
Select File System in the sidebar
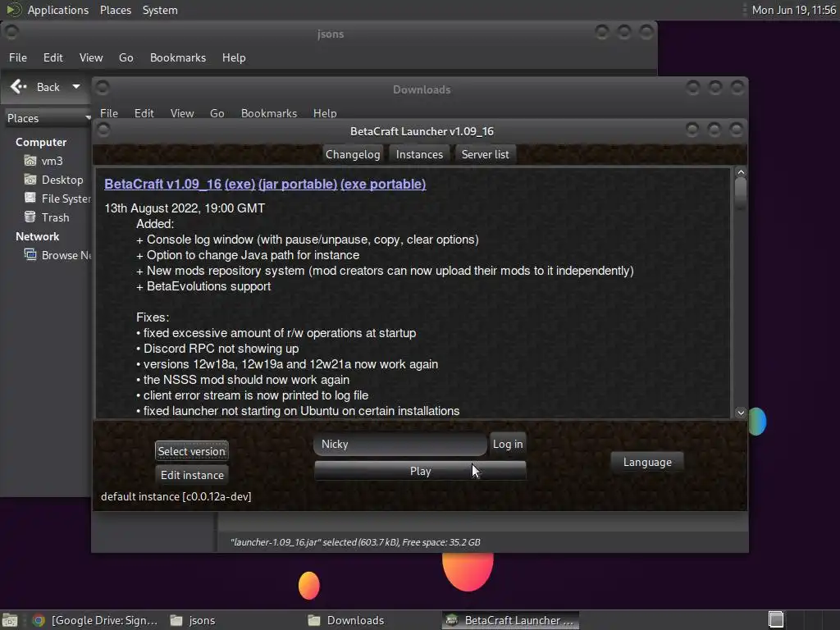click(x=66, y=199)
